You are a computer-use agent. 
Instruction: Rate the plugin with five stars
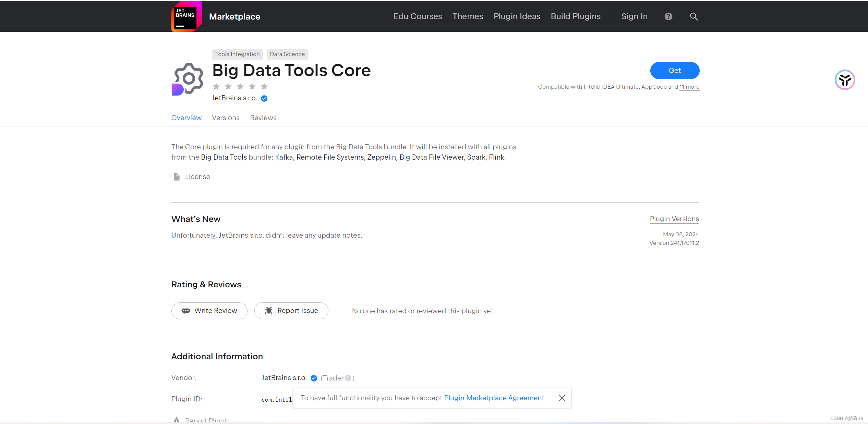[x=264, y=86]
